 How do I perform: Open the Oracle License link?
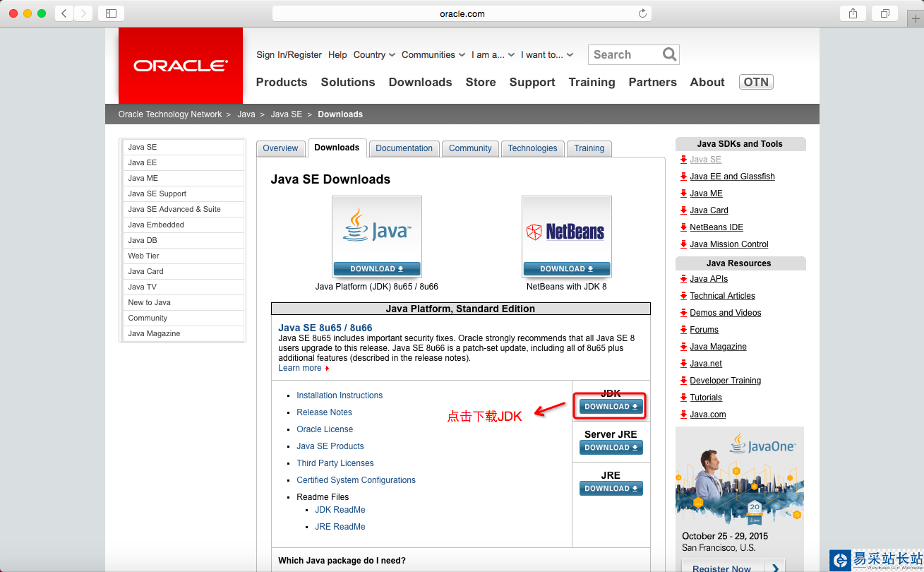click(x=325, y=429)
